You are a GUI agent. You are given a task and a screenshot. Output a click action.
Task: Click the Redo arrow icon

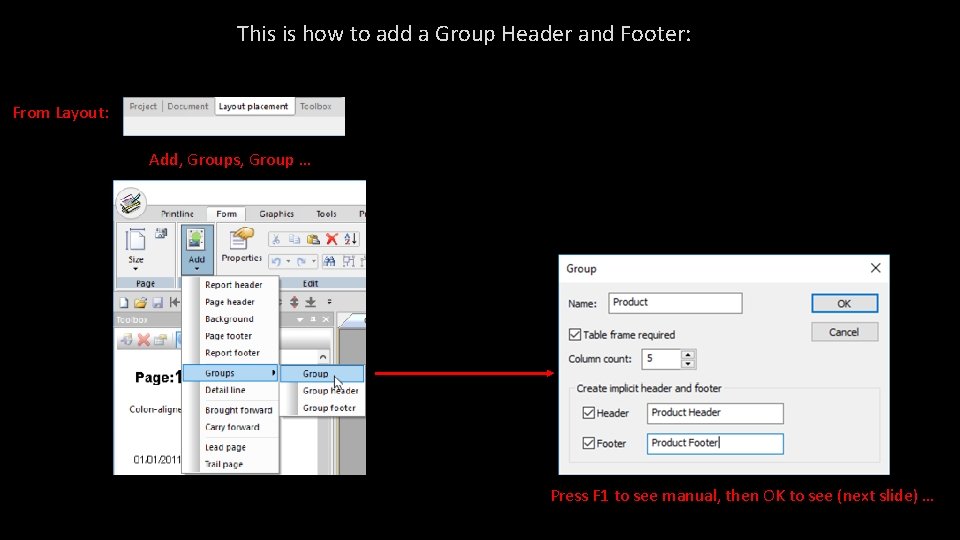coord(301,261)
